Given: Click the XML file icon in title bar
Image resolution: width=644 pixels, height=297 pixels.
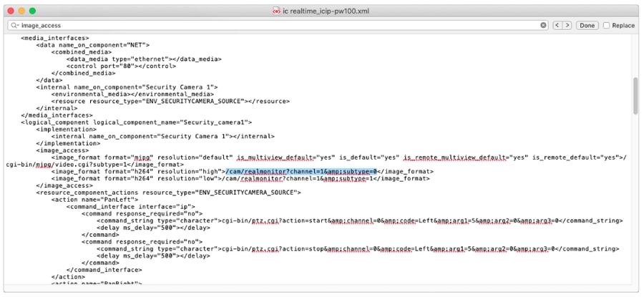Looking at the screenshot, I should (x=276, y=11).
